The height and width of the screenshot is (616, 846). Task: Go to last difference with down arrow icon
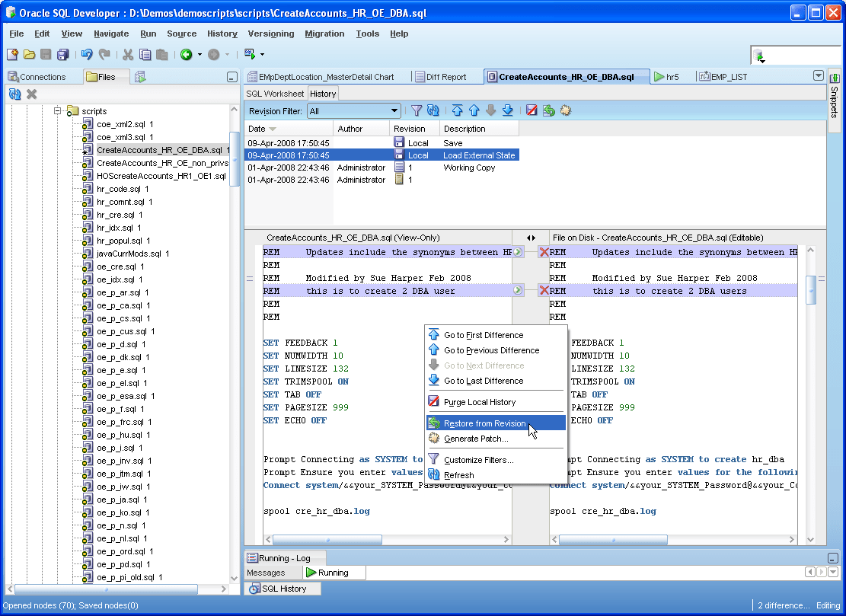pyautogui.click(x=506, y=110)
